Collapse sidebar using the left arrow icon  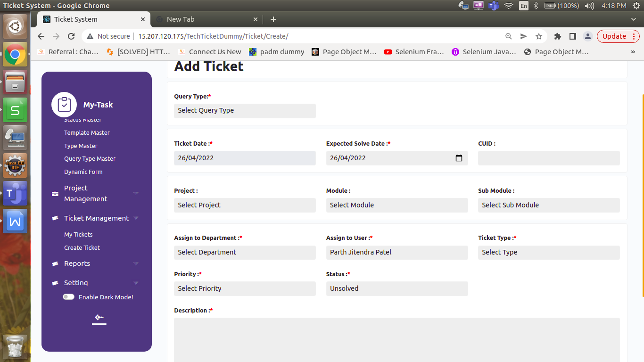click(x=99, y=318)
